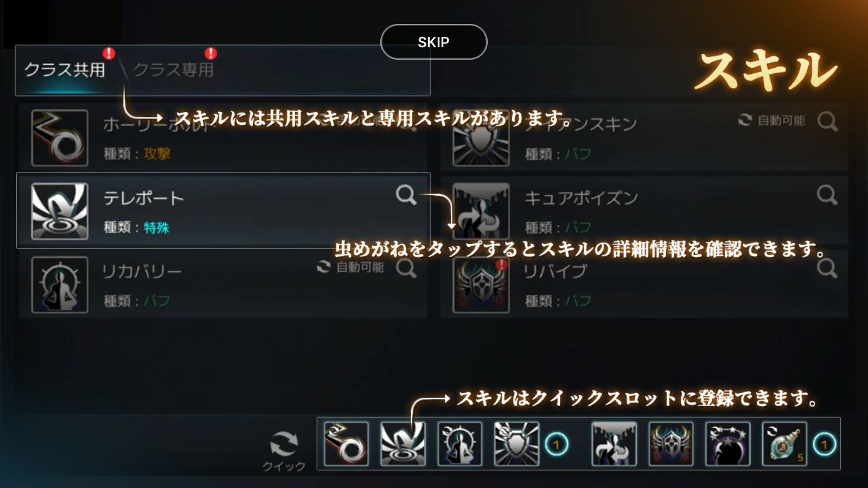This screenshot has height=488, width=868.
Task: Select the ホーリーボルト attack skill icon
Action: 60,138
